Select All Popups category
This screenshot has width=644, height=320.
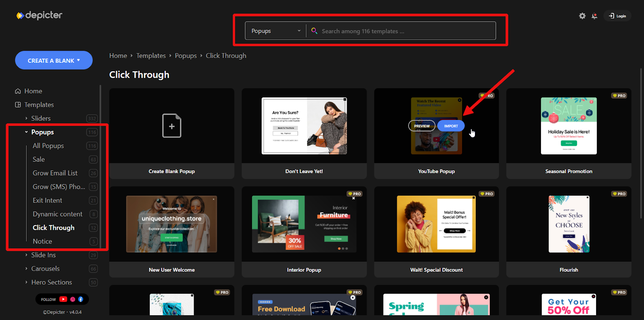coord(48,146)
